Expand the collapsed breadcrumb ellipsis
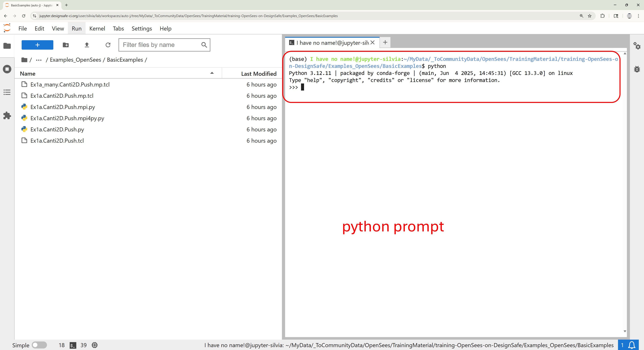 click(x=39, y=60)
